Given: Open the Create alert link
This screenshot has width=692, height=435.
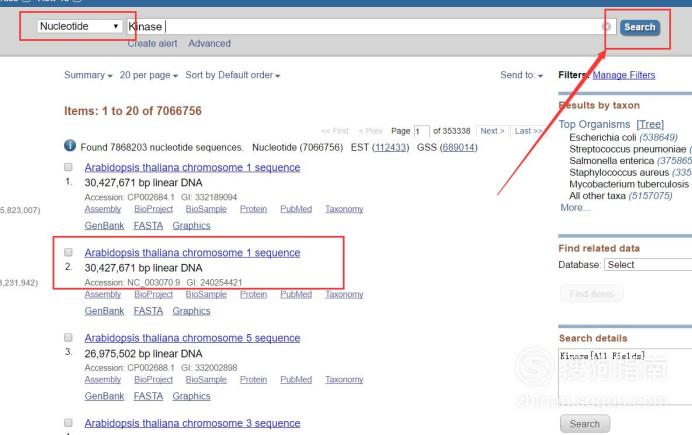Looking at the screenshot, I should click(x=152, y=44).
